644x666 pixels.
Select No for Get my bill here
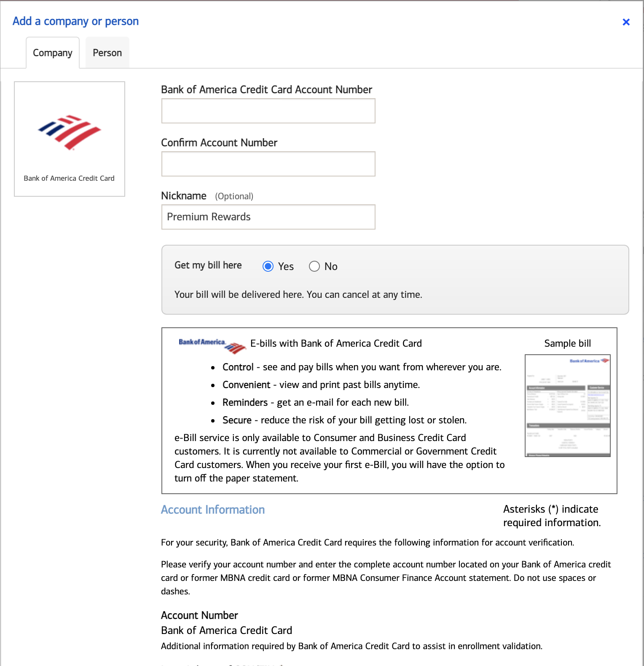click(314, 266)
